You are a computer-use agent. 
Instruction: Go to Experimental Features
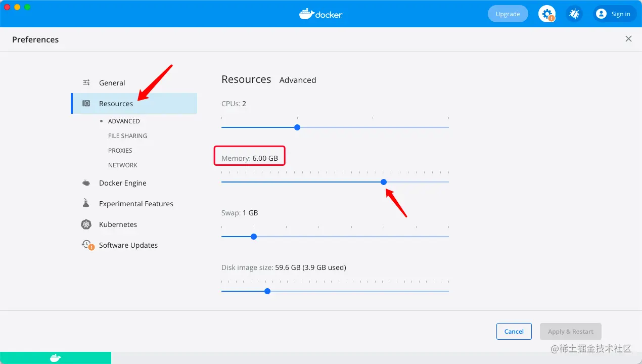133,204
